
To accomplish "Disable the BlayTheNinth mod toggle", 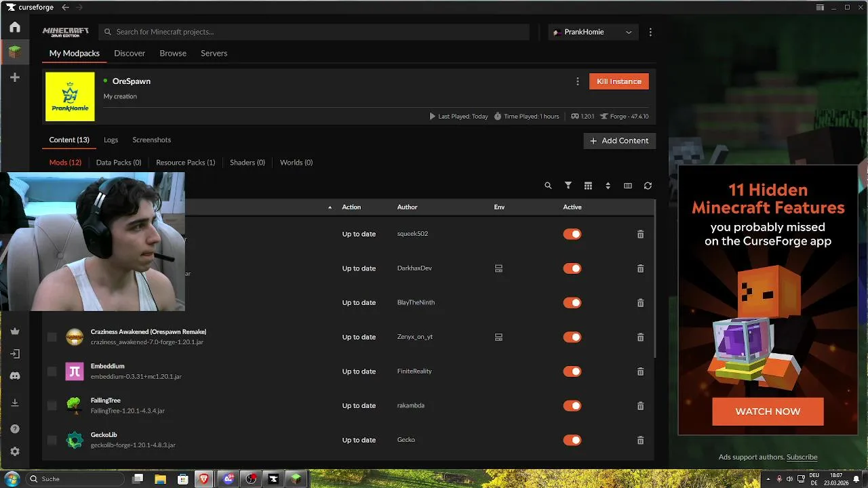I will pyautogui.click(x=572, y=303).
